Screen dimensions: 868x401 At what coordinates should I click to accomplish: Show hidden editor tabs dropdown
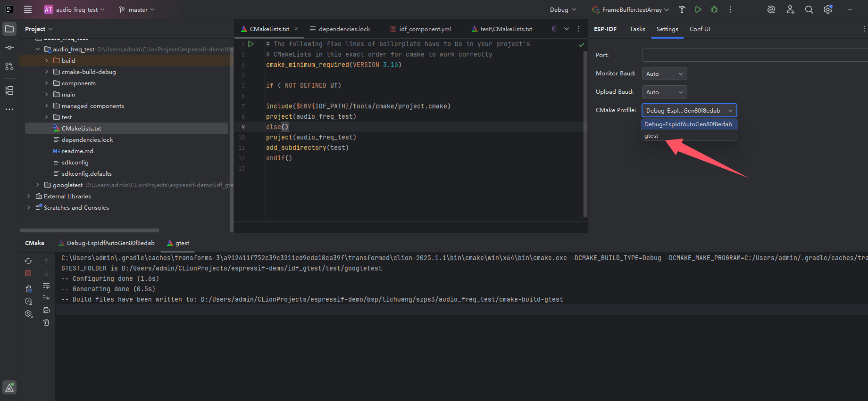click(x=567, y=29)
